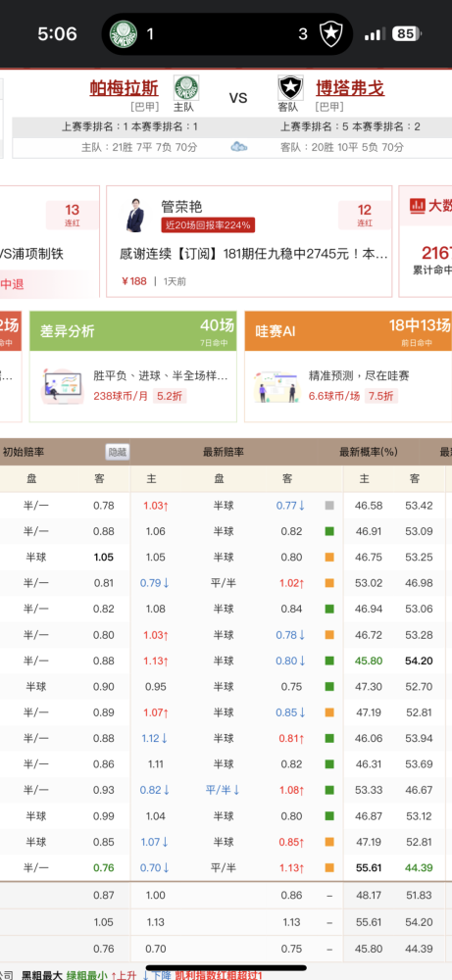Viewport: 452px width, 980px height.
Task: Tap the 12 连红 streak badge
Action: 365,215
